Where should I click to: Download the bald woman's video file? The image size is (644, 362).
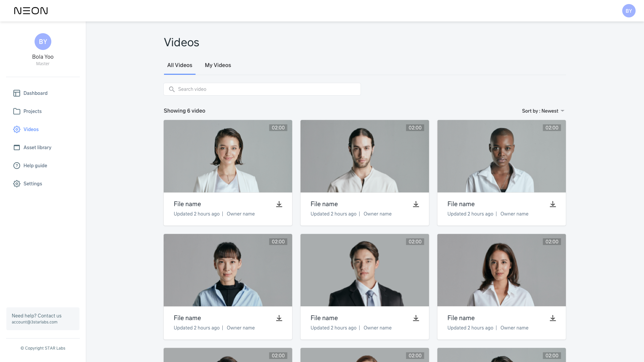pos(553,204)
